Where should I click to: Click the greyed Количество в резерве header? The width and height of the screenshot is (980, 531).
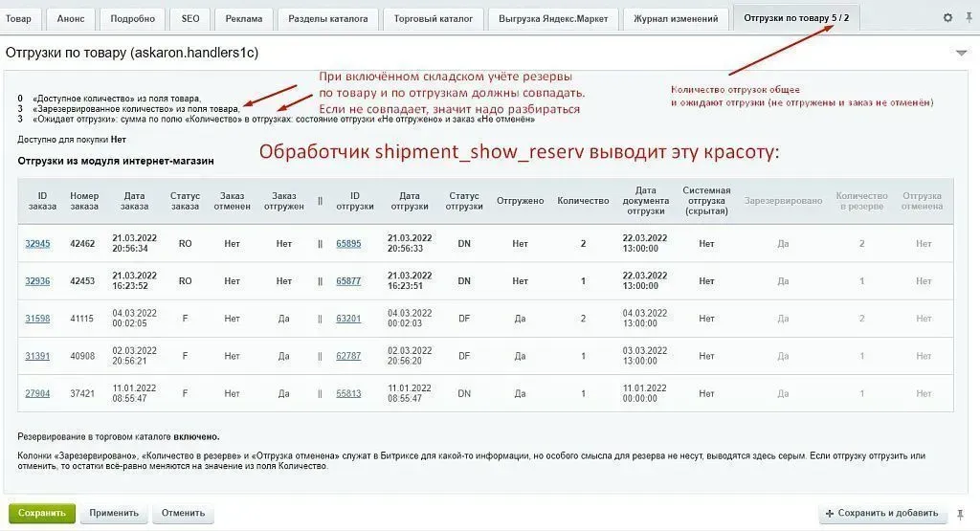(x=862, y=201)
